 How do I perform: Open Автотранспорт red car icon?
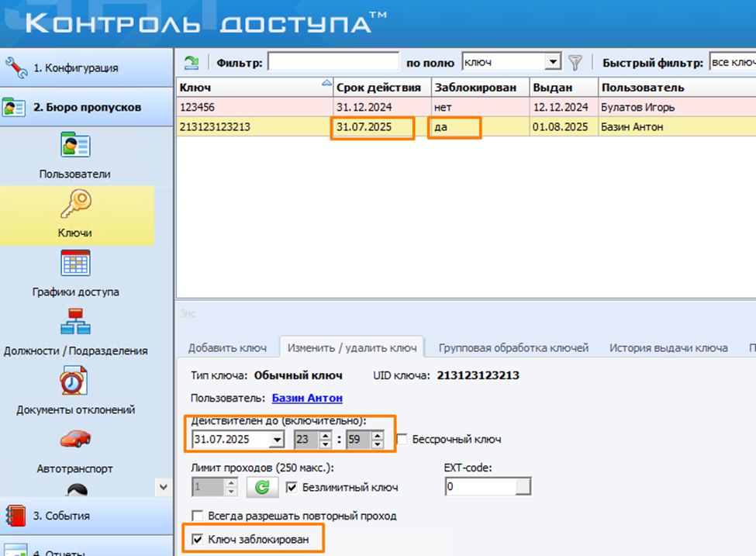click(x=75, y=440)
